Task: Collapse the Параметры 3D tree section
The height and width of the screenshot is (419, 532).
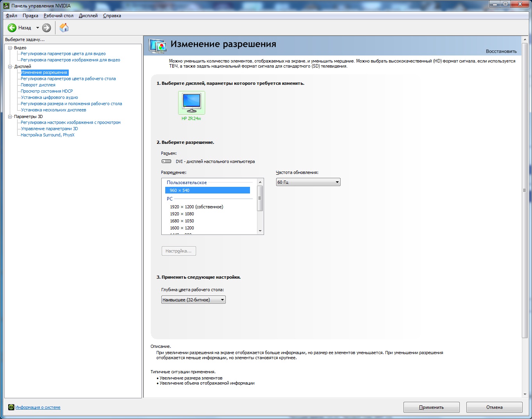Action: 11,116
